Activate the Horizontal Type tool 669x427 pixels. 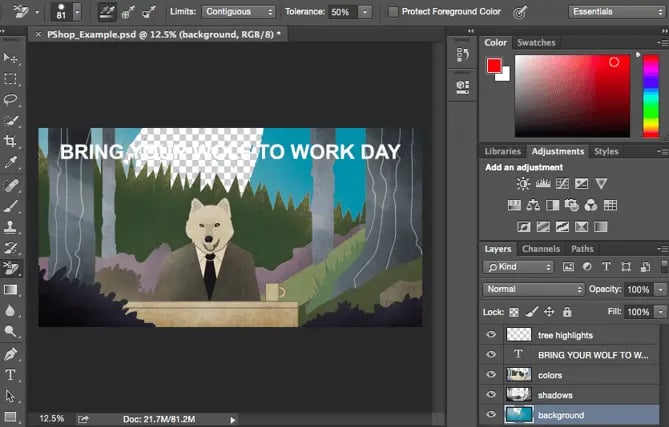11,375
